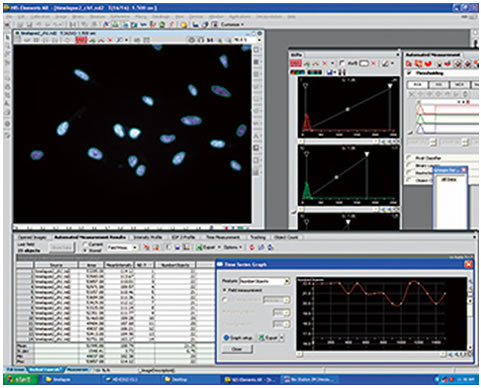
Task: Select the Current radio button
Action: (x=85, y=244)
